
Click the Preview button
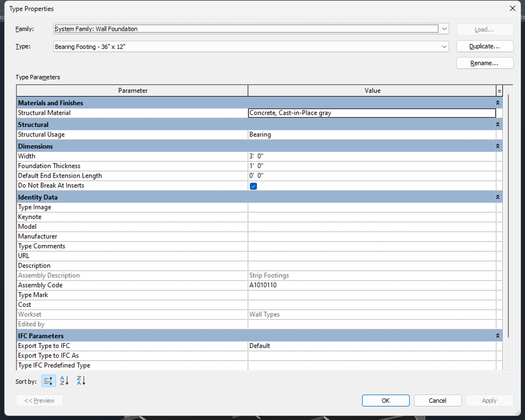point(40,401)
